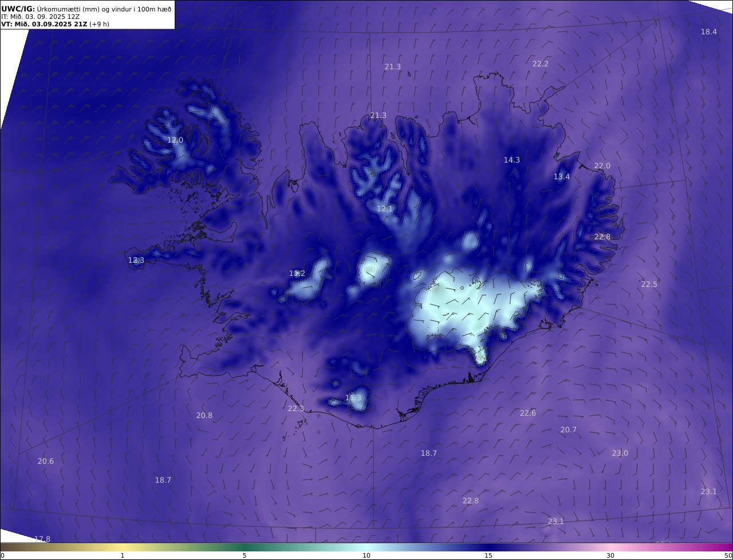Click the 11.3 value label
This screenshot has height=560, width=733.
coord(353,397)
